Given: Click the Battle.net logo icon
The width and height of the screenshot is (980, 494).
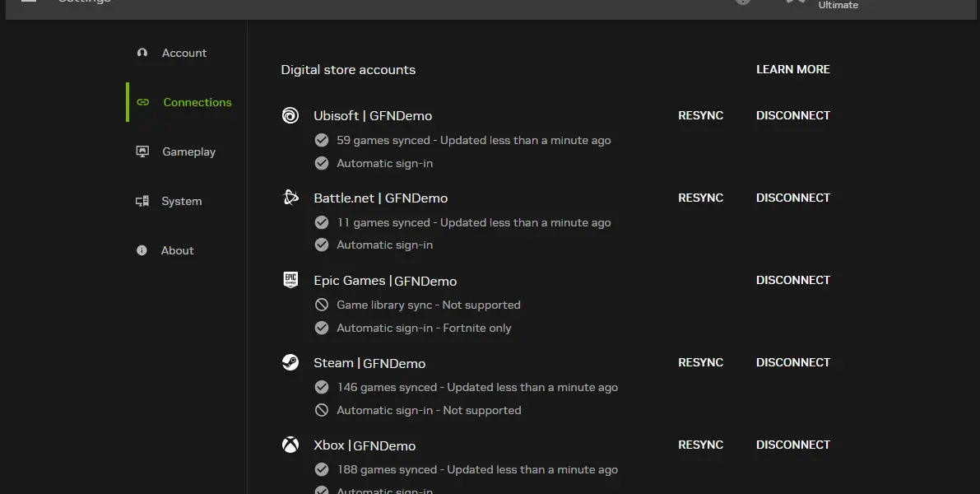Looking at the screenshot, I should click(x=290, y=198).
